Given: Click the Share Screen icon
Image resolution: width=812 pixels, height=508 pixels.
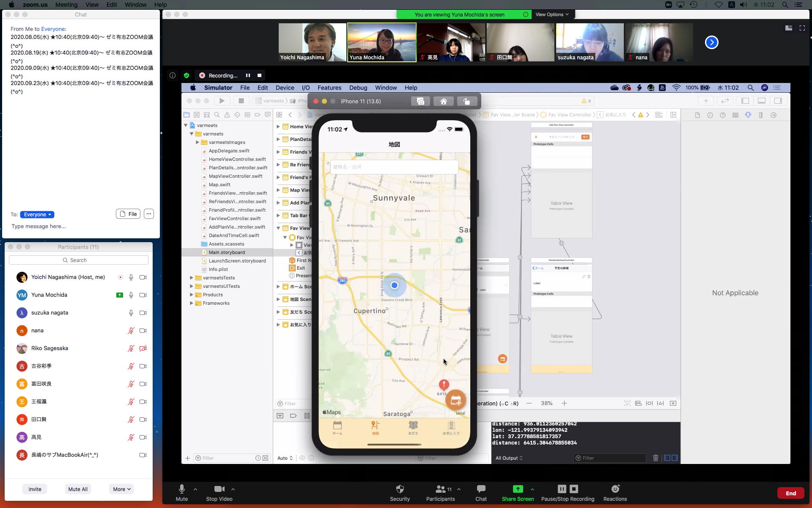Looking at the screenshot, I should 517,489.
